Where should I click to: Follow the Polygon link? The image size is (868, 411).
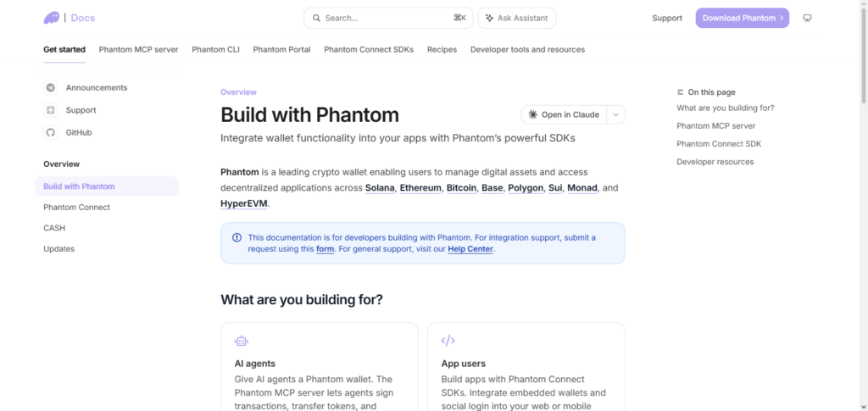coord(526,188)
